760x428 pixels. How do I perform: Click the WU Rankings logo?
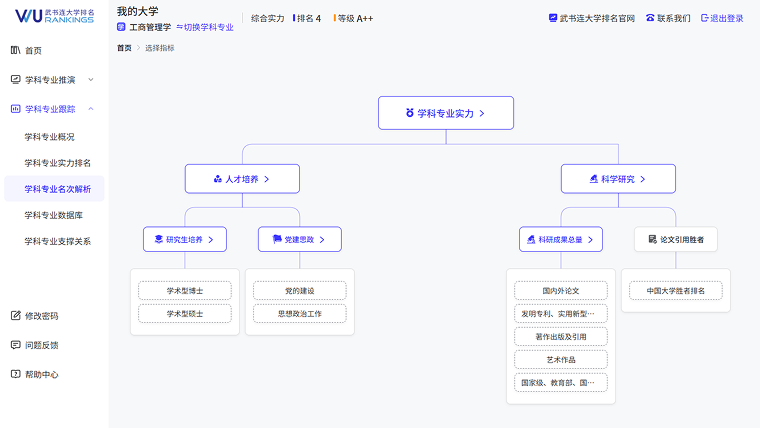coord(54,16)
